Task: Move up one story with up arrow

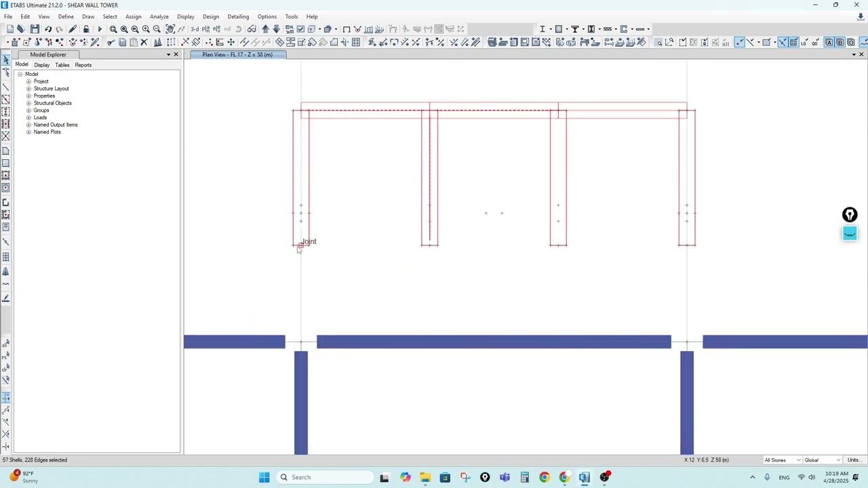Action: (265, 29)
